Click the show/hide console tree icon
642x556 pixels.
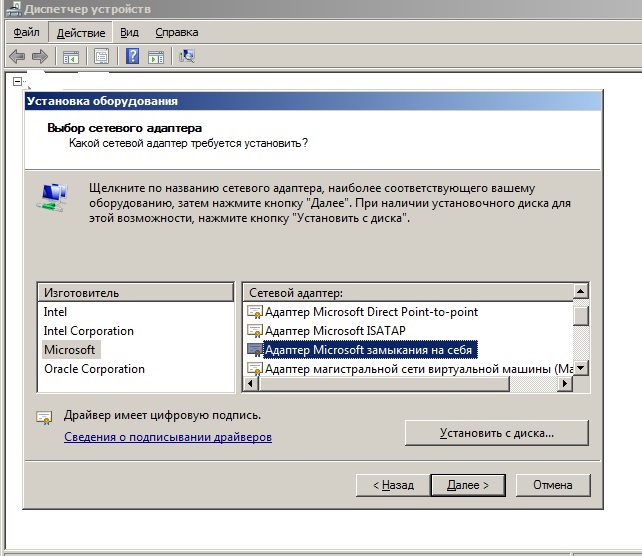pyautogui.click(x=71, y=56)
